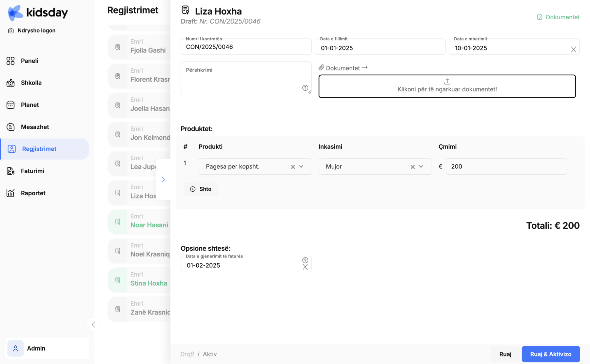Open the Paneli dashboard icon
The width and height of the screenshot is (590, 364).
click(x=10, y=61)
